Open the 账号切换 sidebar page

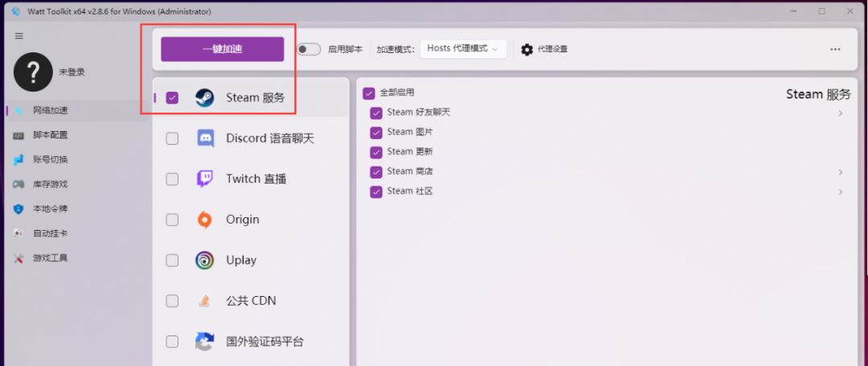pos(77,159)
